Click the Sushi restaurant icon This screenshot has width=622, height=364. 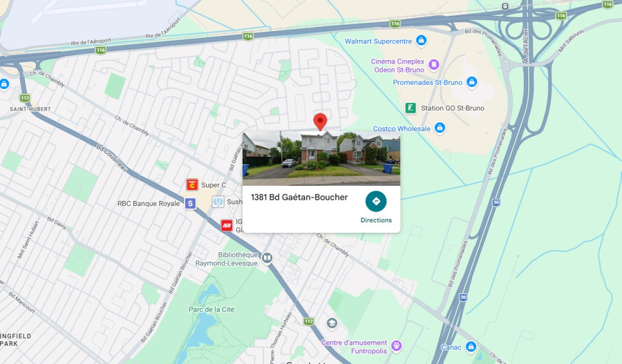218,202
